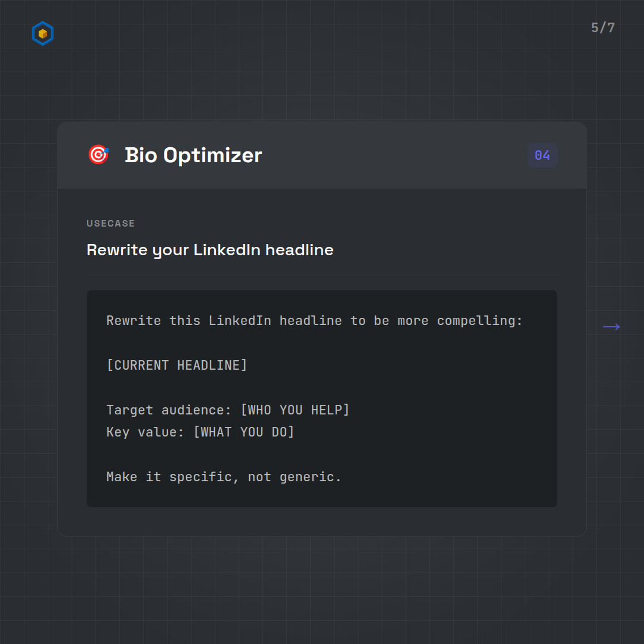The image size is (644, 644).
Task: Click the 5/7 page indicator
Action: [x=603, y=28]
